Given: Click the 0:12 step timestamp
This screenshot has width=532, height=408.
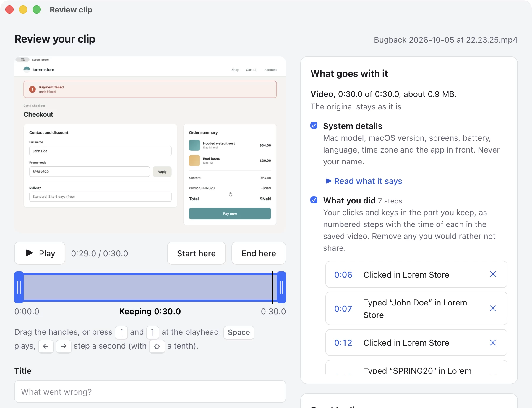Looking at the screenshot, I should 343,343.
